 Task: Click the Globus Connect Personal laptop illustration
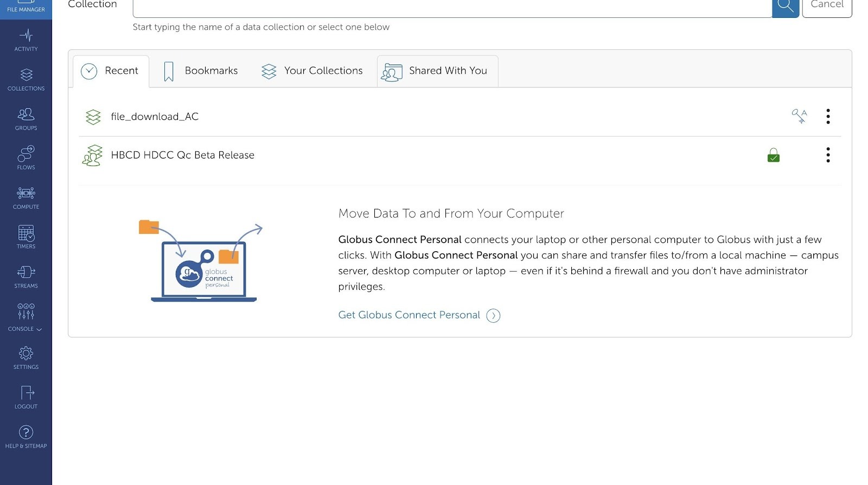[201, 261]
